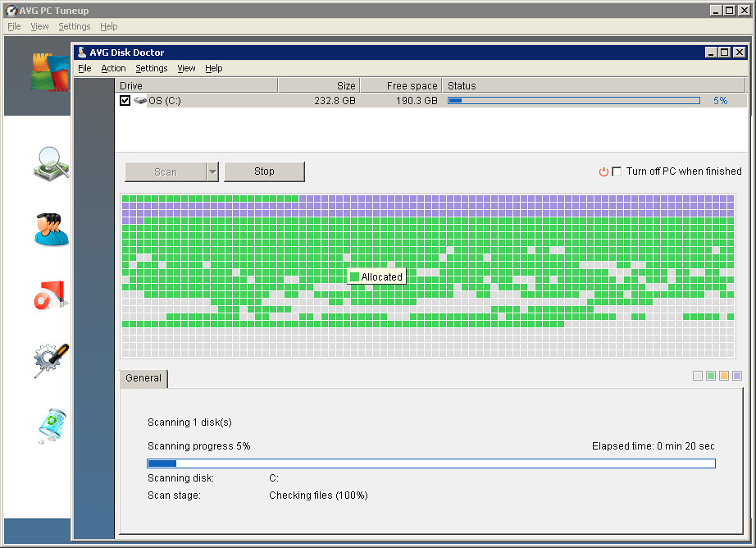Viewport: 756px width, 548px height.
Task: Open the magnifier disk scan sidebar icon
Action: pyautogui.click(x=52, y=164)
